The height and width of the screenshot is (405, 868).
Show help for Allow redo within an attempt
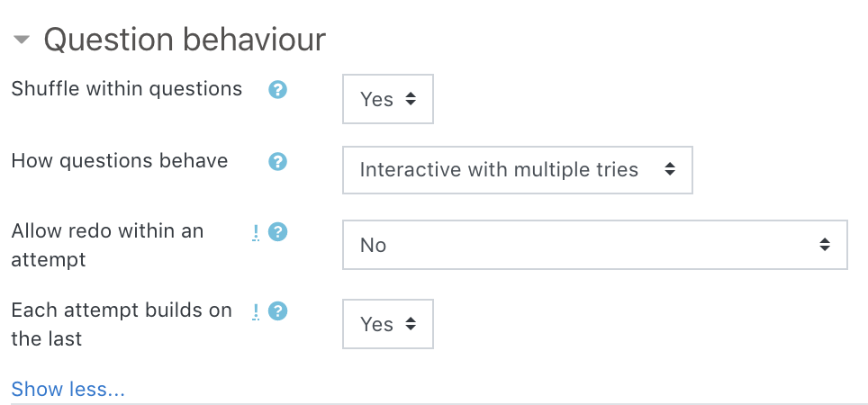point(278,232)
